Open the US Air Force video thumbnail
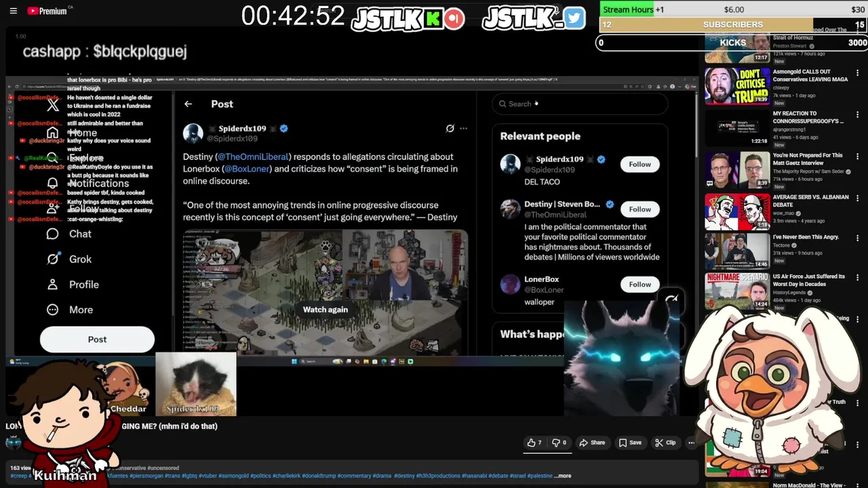Screen dimensions: 868x488 click(x=736, y=291)
